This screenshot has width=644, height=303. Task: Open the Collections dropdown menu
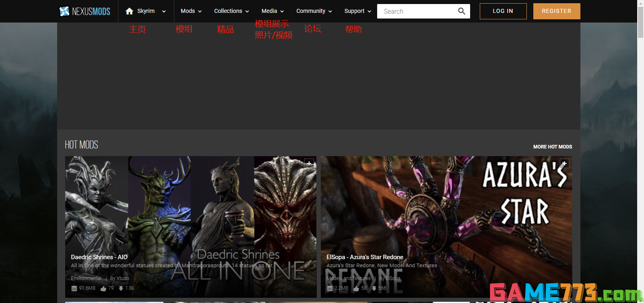coord(231,11)
